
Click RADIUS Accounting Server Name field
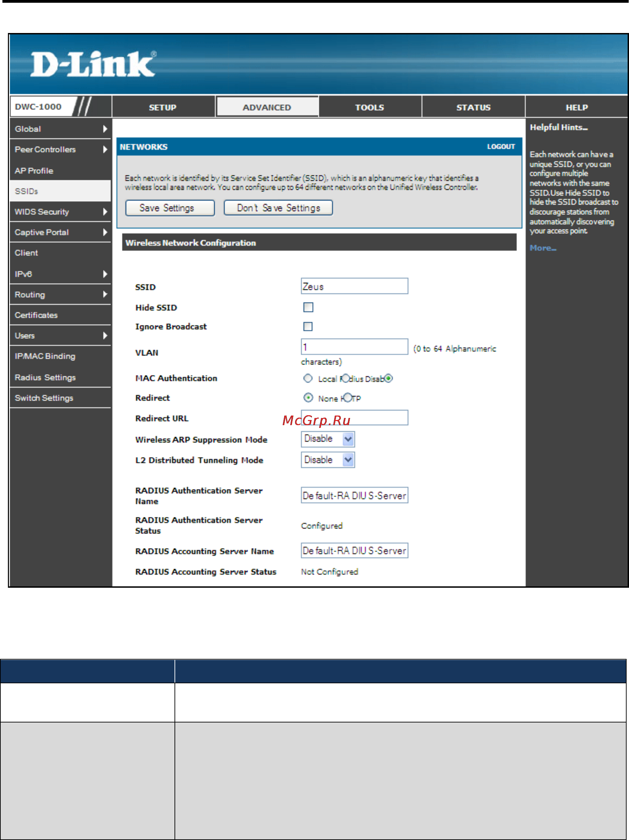[x=355, y=550]
